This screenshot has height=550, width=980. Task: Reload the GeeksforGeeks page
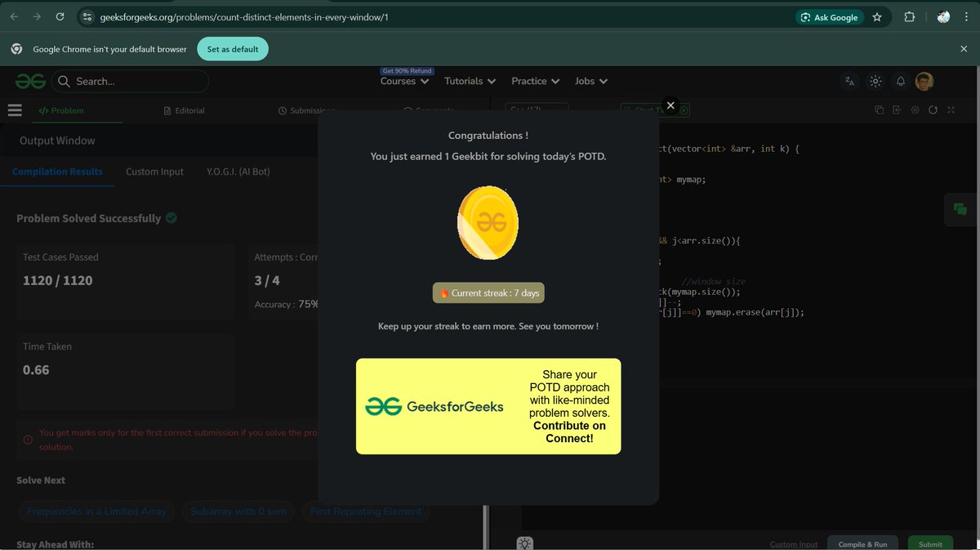(60, 16)
